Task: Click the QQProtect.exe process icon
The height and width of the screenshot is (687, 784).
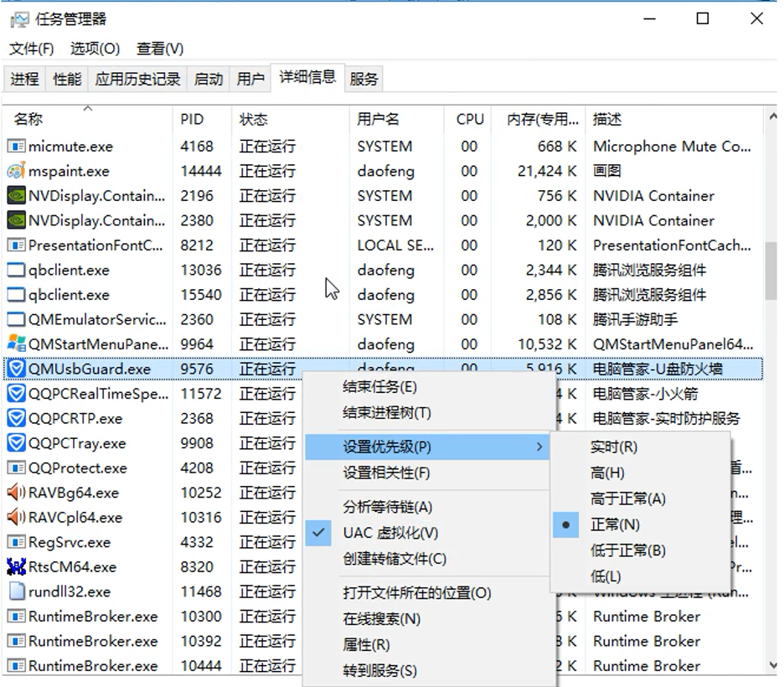Action: tap(16, 468)
